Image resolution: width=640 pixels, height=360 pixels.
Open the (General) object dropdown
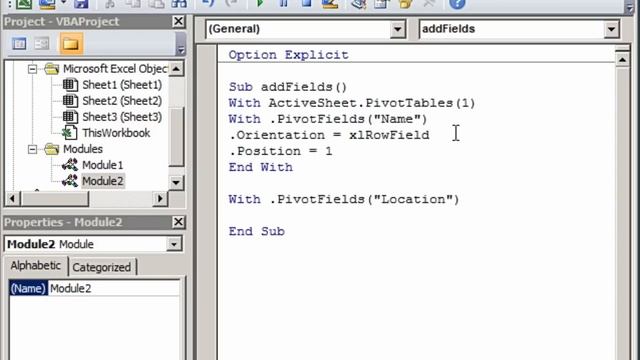click(x=397, y=29)
